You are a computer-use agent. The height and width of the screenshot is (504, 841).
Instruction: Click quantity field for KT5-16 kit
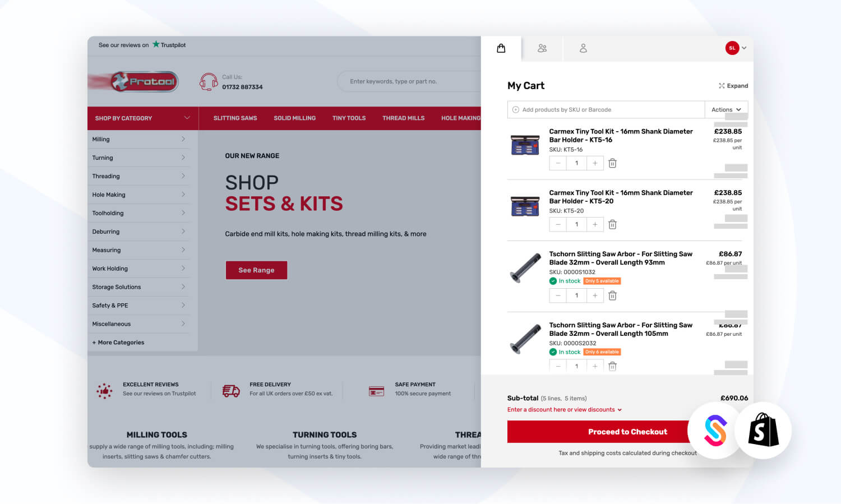point(576,163)
